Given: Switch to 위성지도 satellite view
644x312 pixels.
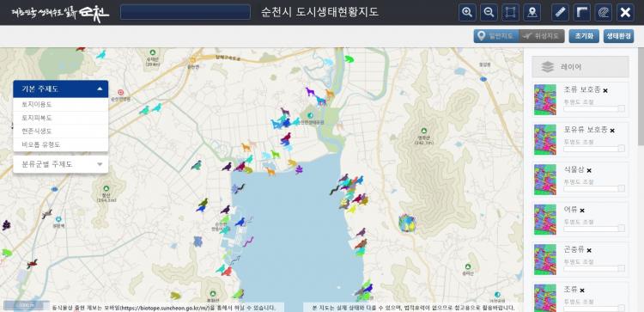Looking at the screenshot, I should point(542,36).
